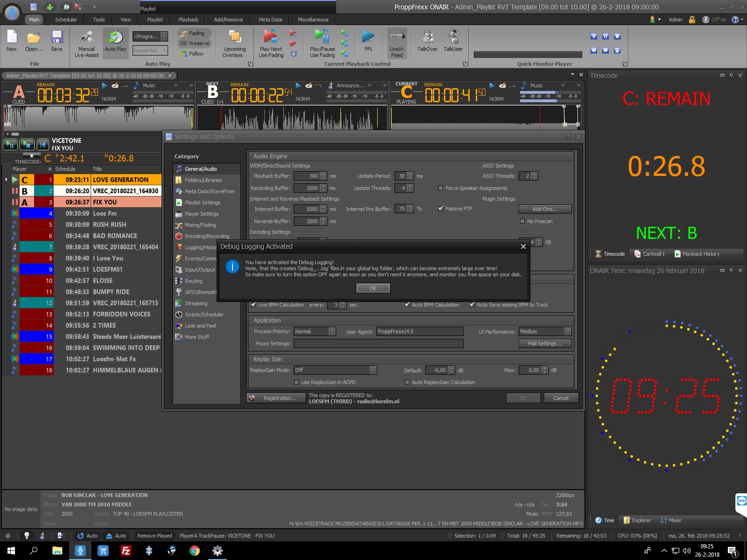Uncheck the Passive FTP checkbox
The height and width of the screenshot is (560, 747).
click(441, 209)
